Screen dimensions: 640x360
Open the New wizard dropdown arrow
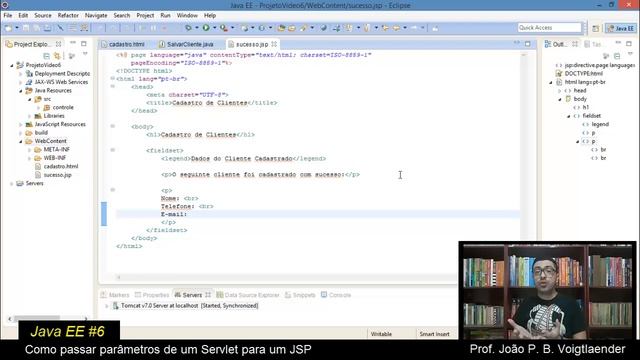17,28
